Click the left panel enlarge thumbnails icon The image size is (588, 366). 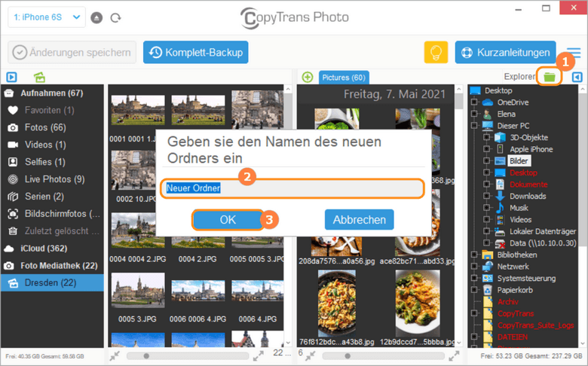[259, 356]
